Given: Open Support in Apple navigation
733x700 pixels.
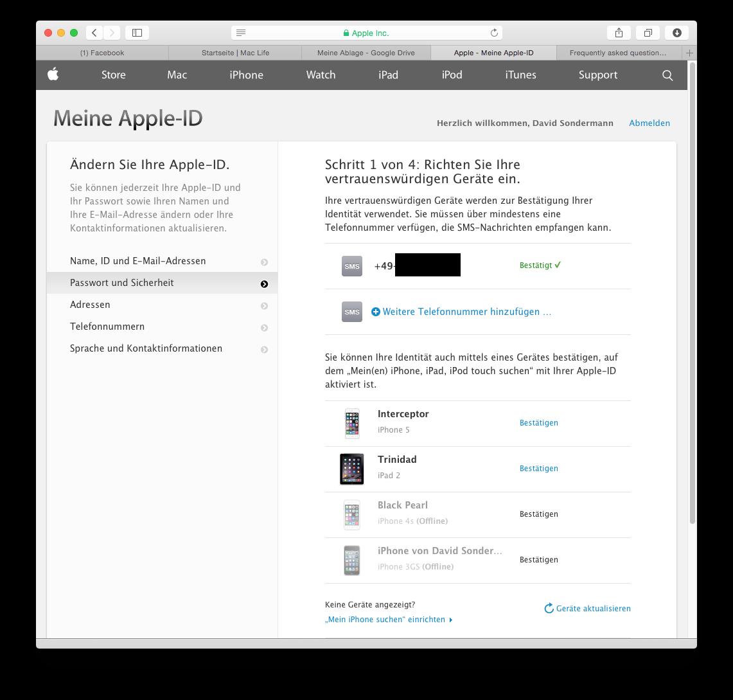Looking at the screenshot, I should pos(598,75).
